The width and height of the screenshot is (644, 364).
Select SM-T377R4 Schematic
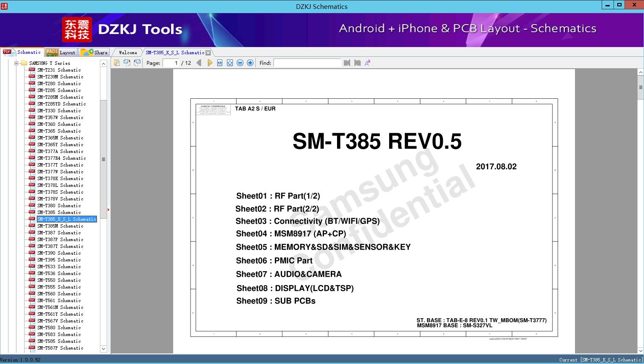coord(61,158)
